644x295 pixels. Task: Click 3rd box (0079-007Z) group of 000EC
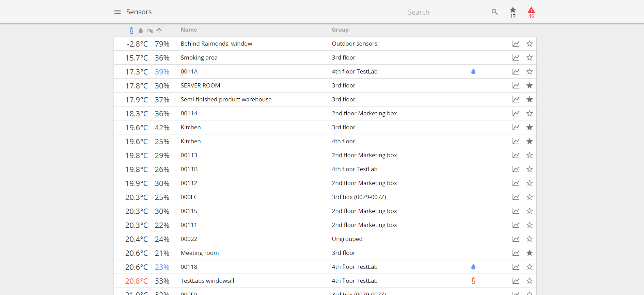coord(359,197)
